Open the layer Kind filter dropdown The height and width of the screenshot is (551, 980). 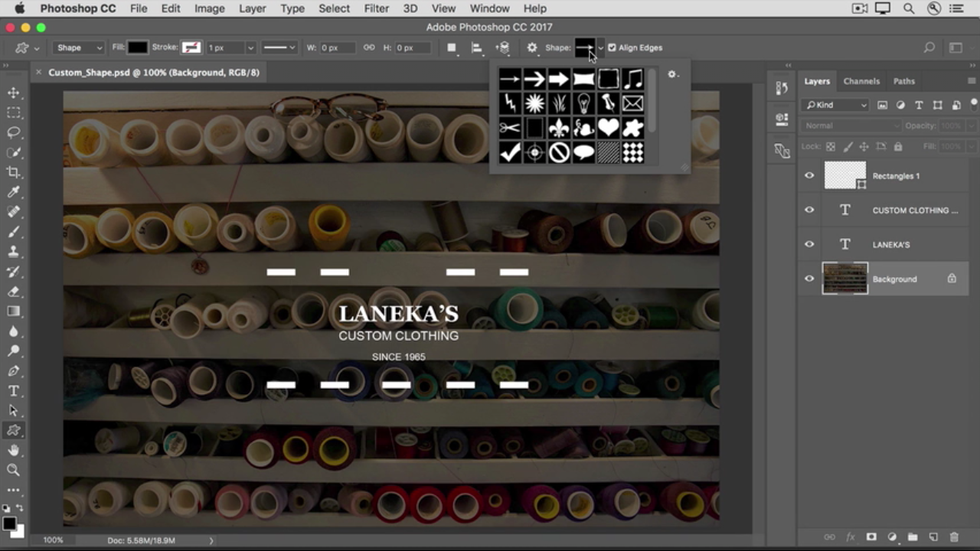click(835, 105)
